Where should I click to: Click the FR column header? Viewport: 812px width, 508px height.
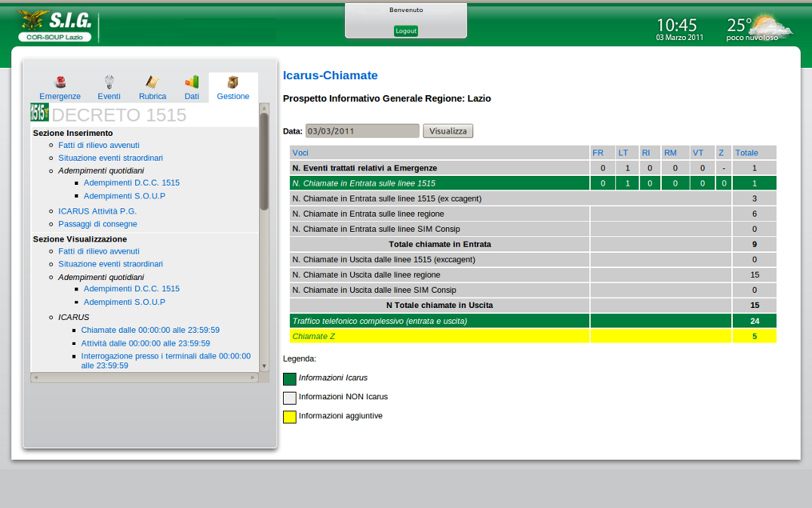coord(602,152)
